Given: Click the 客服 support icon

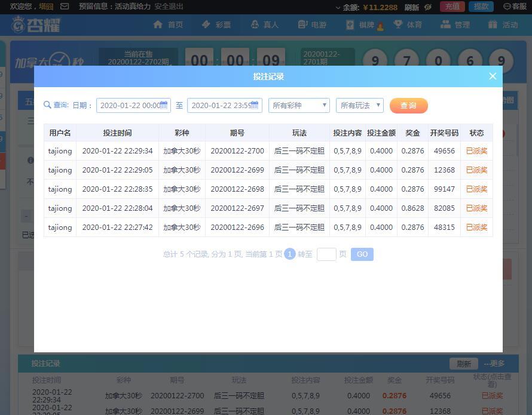Looking at the screenshot, I should 507,7.
